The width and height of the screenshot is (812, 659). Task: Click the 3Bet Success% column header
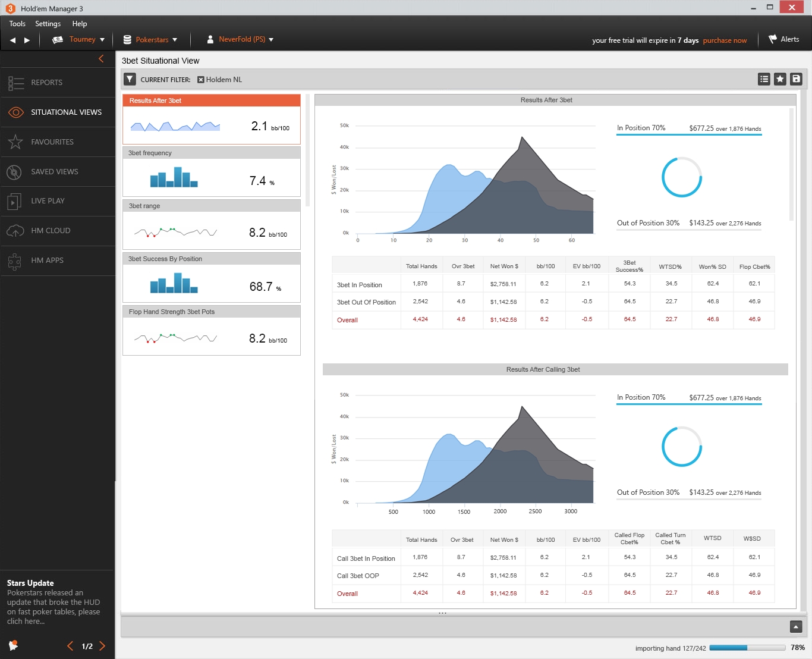[630, 266]
